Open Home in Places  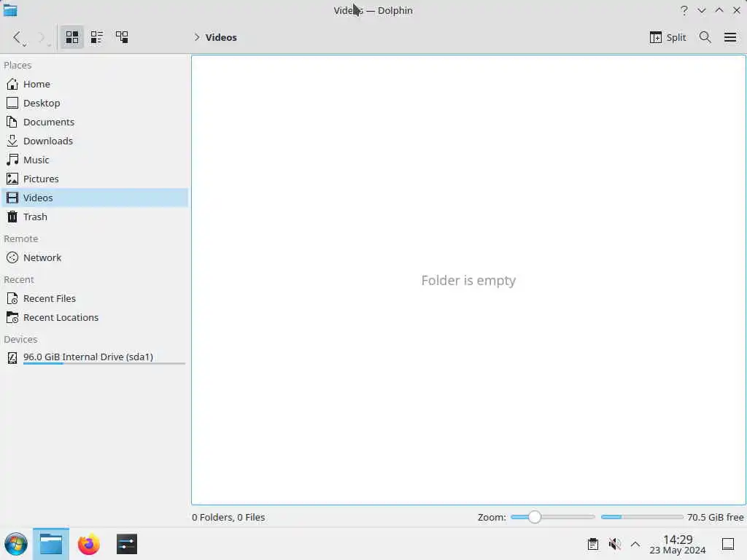click(x=94, y=84)
